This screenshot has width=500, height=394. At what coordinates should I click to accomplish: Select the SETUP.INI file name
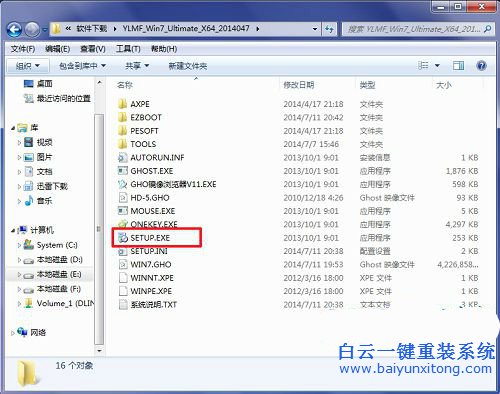tap(149, 251)
